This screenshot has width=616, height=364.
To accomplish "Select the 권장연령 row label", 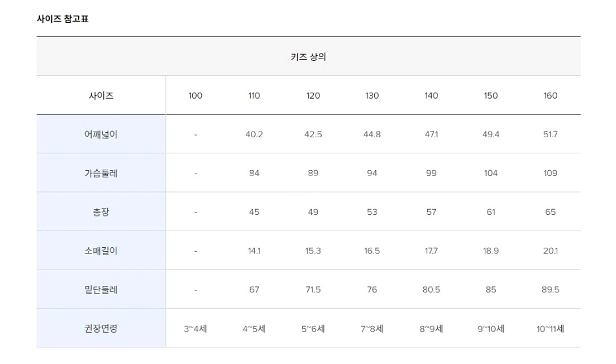I will pos(101,328).
